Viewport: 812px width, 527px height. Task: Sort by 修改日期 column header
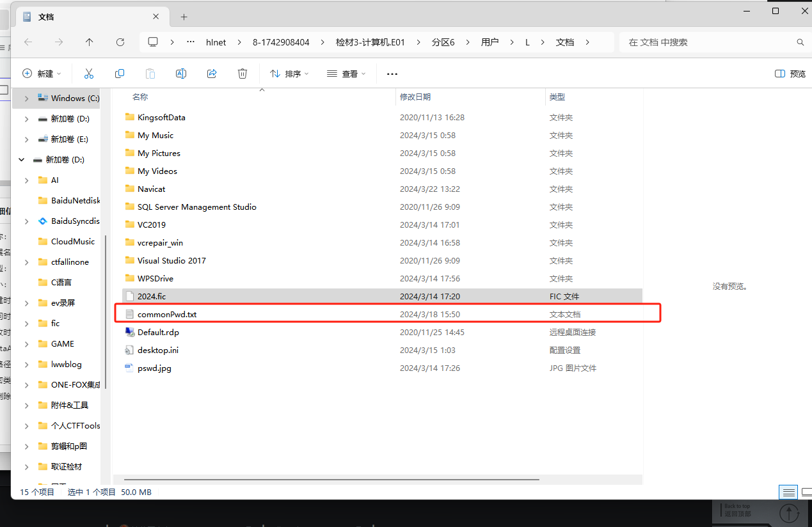pyautogui.click(x=415, y=97)
